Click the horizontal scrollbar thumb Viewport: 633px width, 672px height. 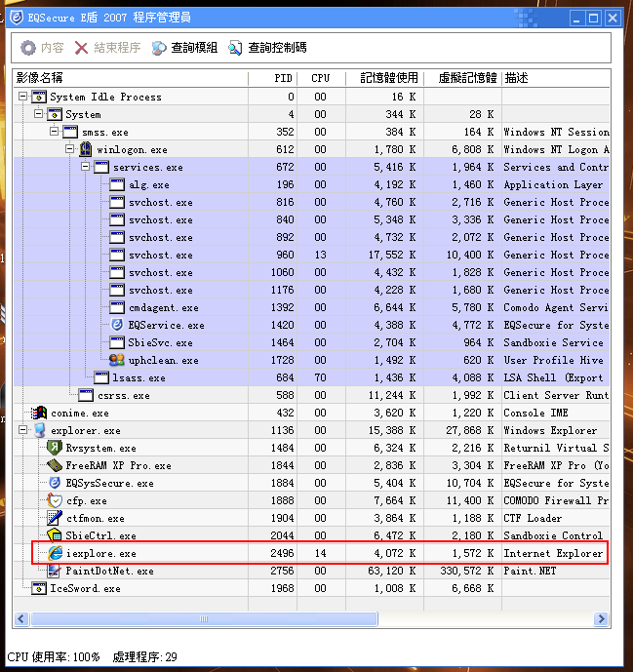click(x=204, y=619)
